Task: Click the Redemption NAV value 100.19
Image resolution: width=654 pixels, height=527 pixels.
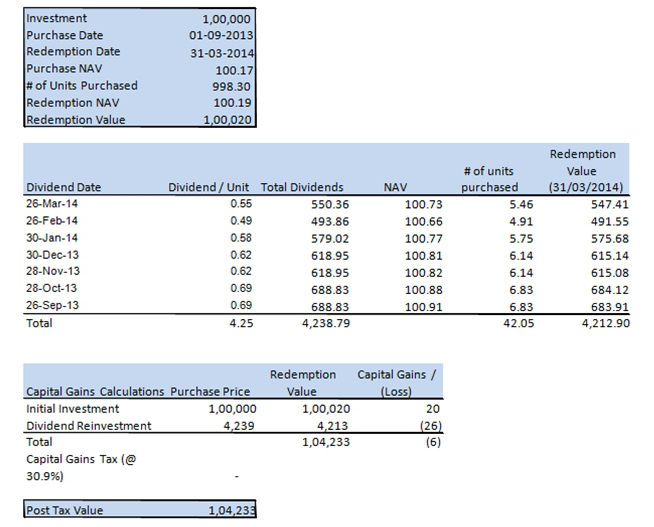Action: point(233,103)
